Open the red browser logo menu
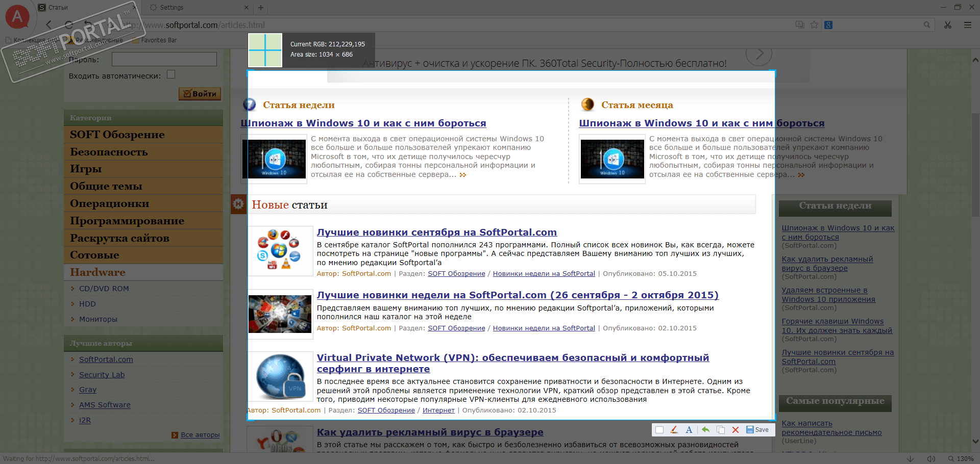Screen dimensions: 980x464 [17, 17]
